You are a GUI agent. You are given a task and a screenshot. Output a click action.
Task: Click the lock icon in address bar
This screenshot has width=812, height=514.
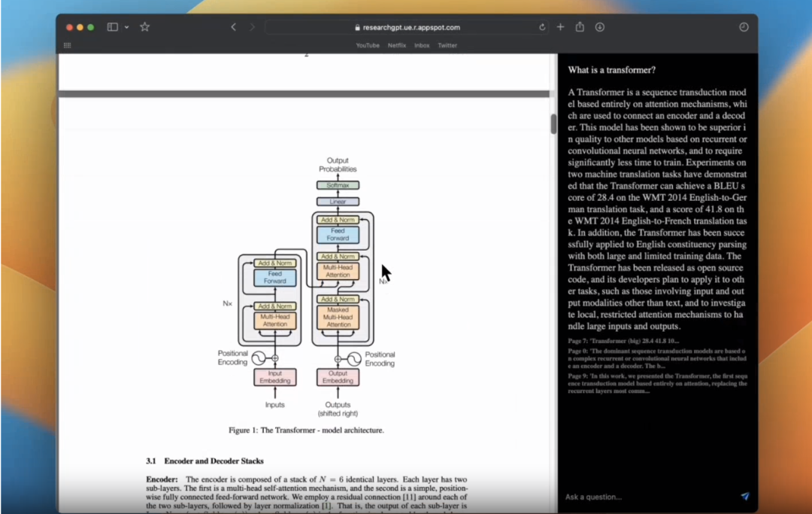tap(357, 27)
